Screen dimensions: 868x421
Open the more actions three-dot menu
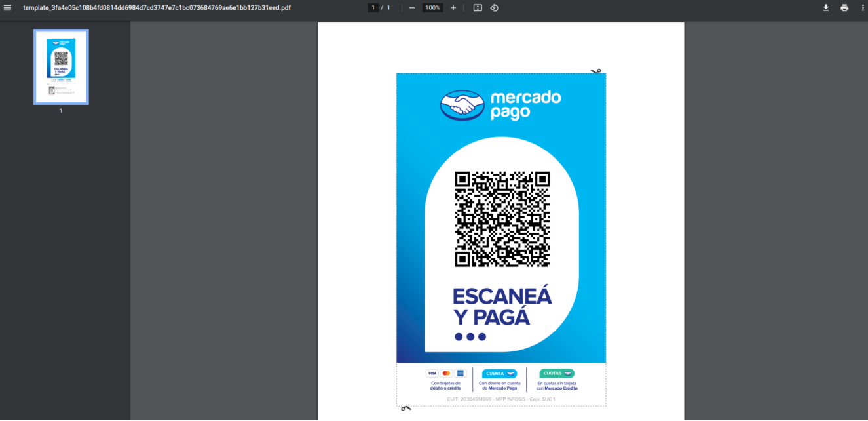[x=863, y=8]
